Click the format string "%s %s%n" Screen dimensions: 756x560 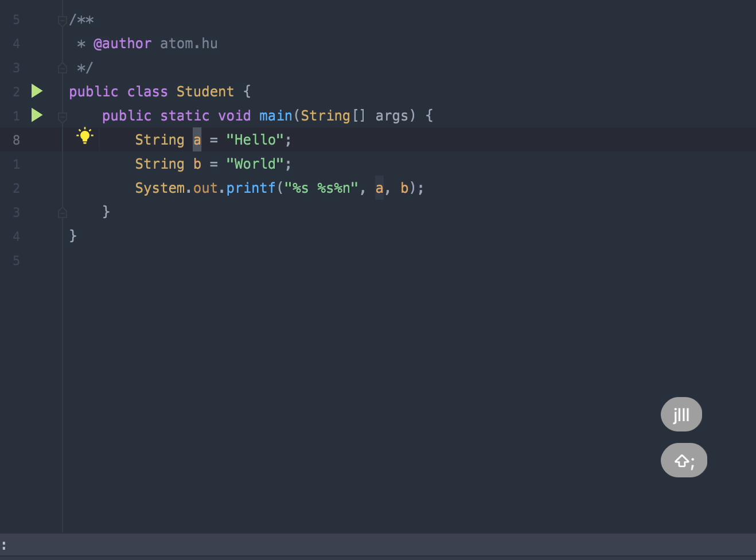319,188
